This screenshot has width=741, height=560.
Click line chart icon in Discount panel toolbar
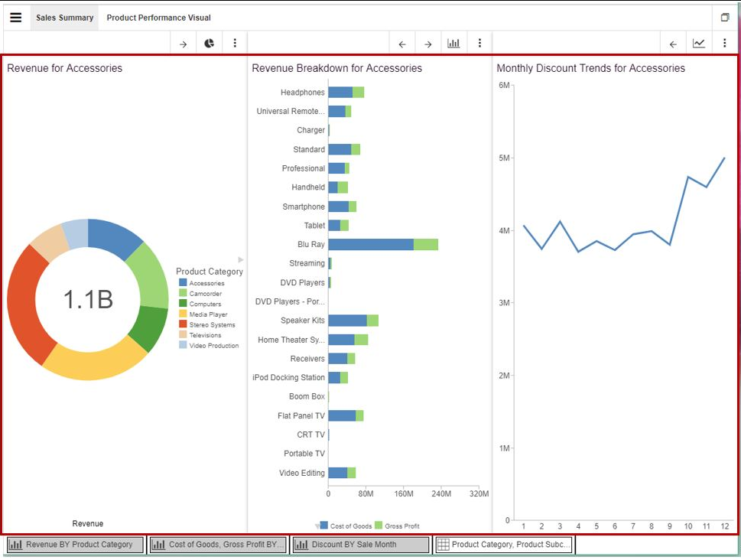pyautogui.click(x=698, y=44)
